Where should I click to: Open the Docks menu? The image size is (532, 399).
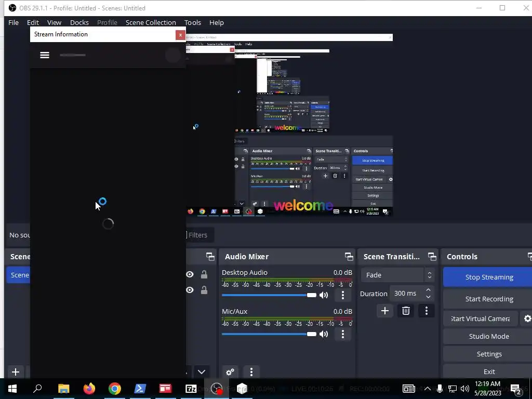pos(79,22)
